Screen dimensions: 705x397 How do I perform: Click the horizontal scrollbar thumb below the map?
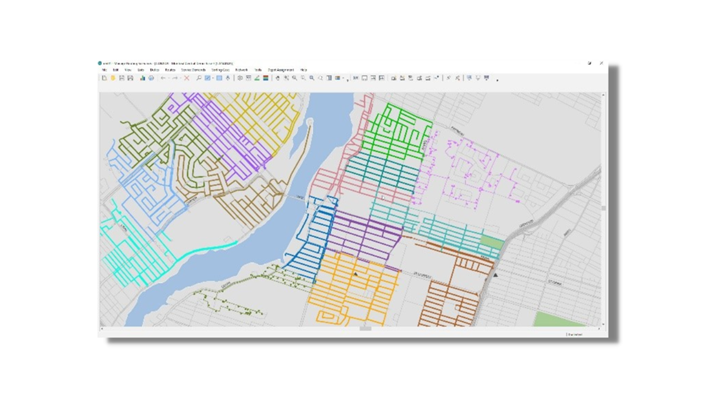[366, 329]
